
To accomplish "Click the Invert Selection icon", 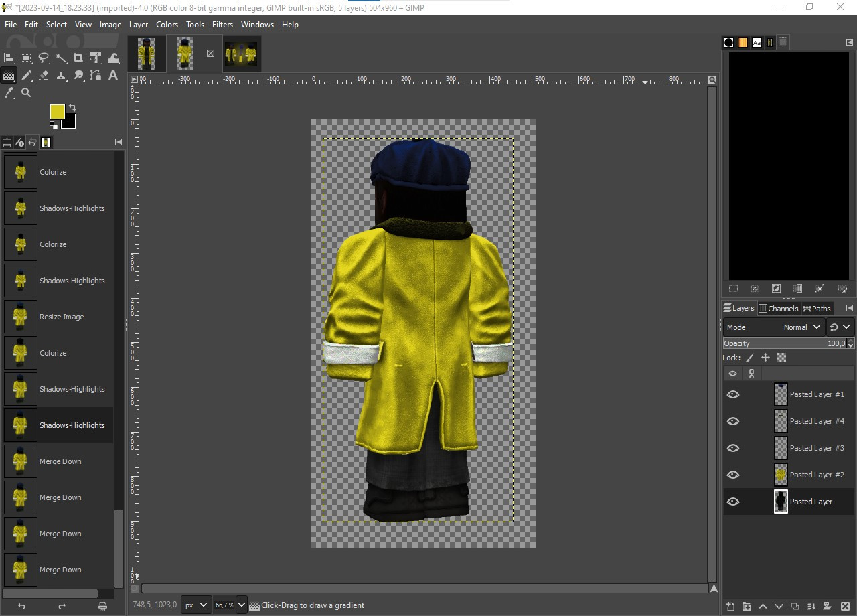I will click(x=776, y=289).
